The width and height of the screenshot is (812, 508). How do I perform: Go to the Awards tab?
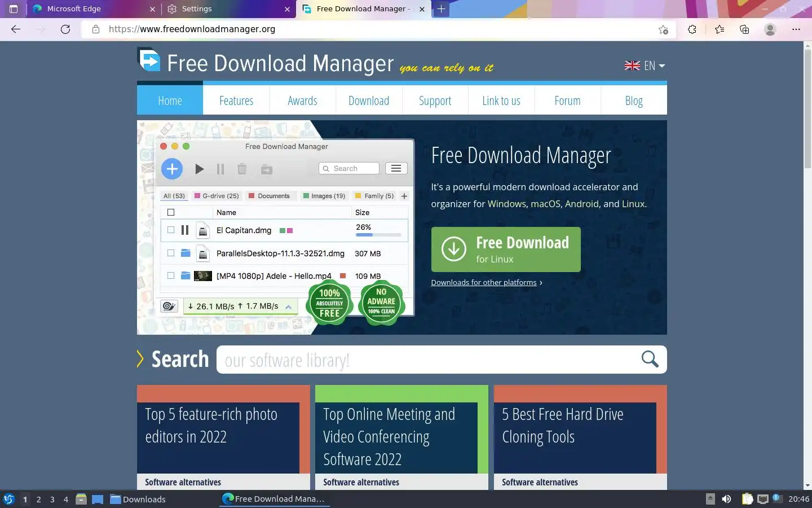[303, 100]
